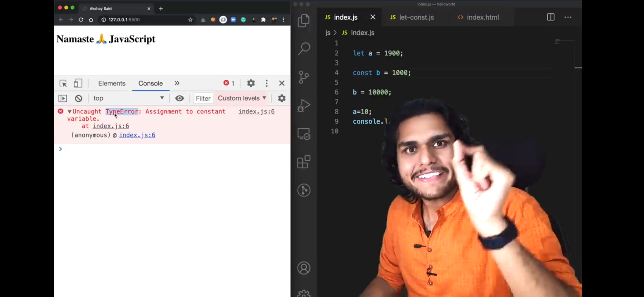Open the Run and Debug view
This screenshot has width=644, height=297.
tap(304, 106)
